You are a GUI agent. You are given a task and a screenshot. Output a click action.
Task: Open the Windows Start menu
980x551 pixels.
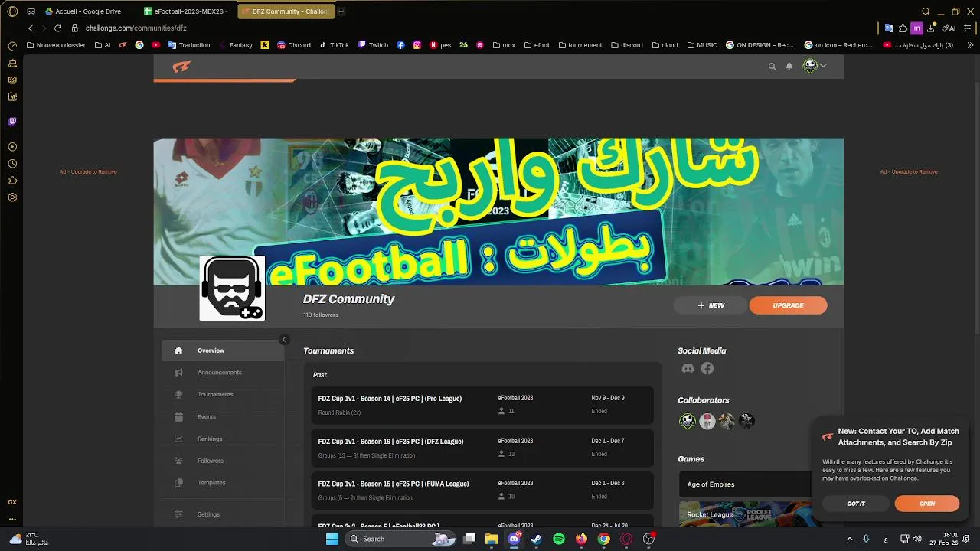click(332, 539)
